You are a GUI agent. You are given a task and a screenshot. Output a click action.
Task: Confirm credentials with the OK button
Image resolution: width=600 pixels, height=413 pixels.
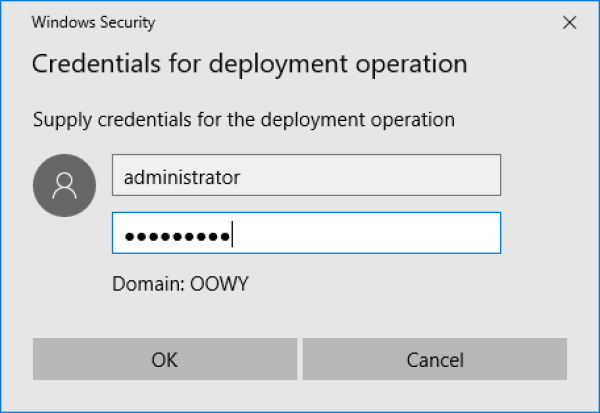(164, 359)
